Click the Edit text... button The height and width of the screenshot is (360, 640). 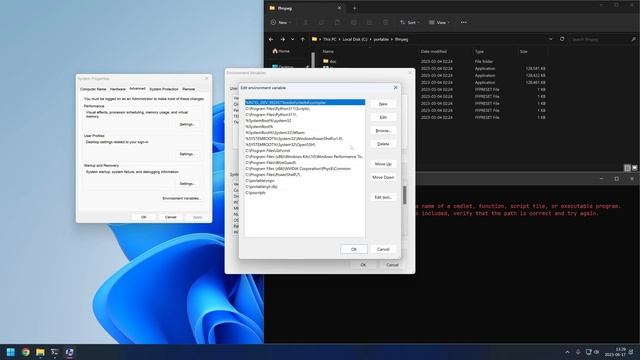point(383,197)
